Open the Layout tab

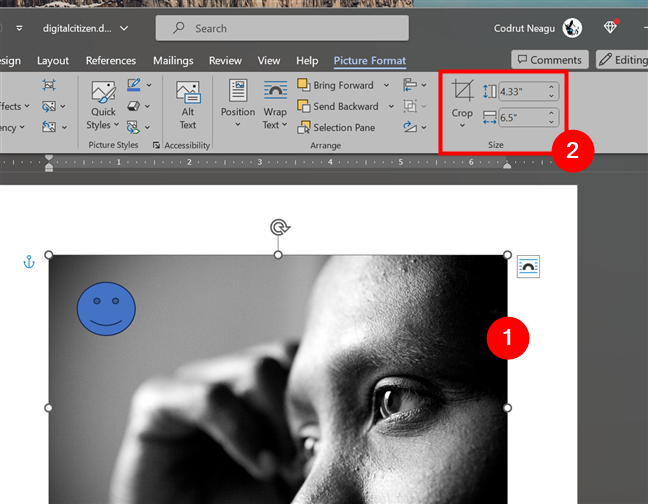click(53, 61)
